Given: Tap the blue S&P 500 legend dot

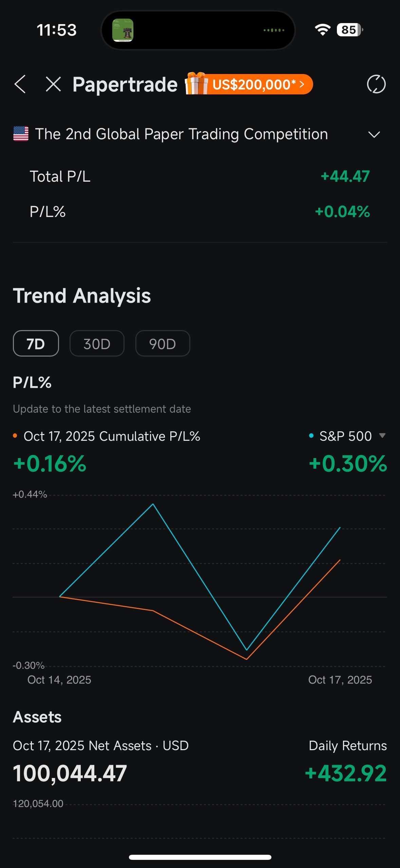Looking at the screenshot, I should (311, 436).
